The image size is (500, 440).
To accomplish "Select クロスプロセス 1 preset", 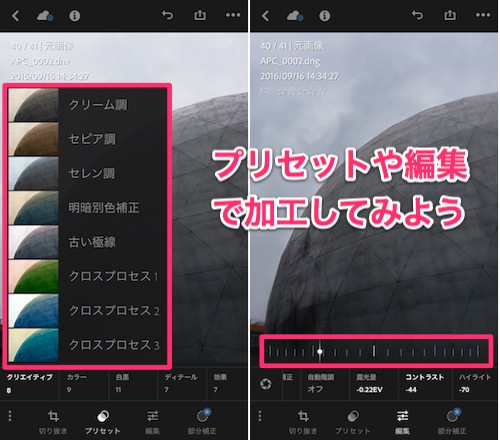I will click(x=87, y=276).
